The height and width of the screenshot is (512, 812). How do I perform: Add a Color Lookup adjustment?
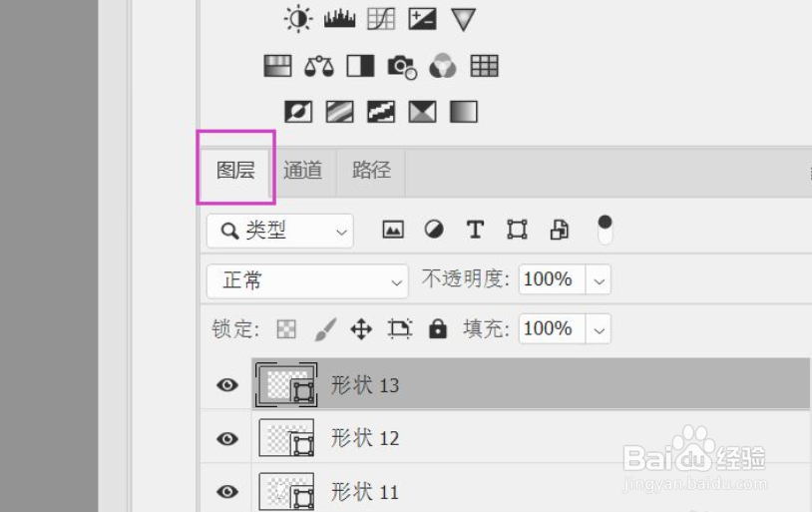[484, 66]
